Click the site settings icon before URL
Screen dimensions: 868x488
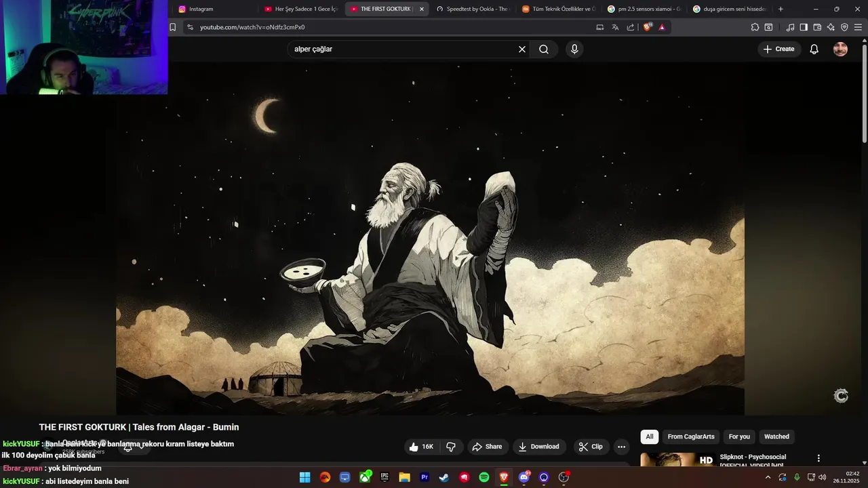pyautogui.click(x=190, y=27)
